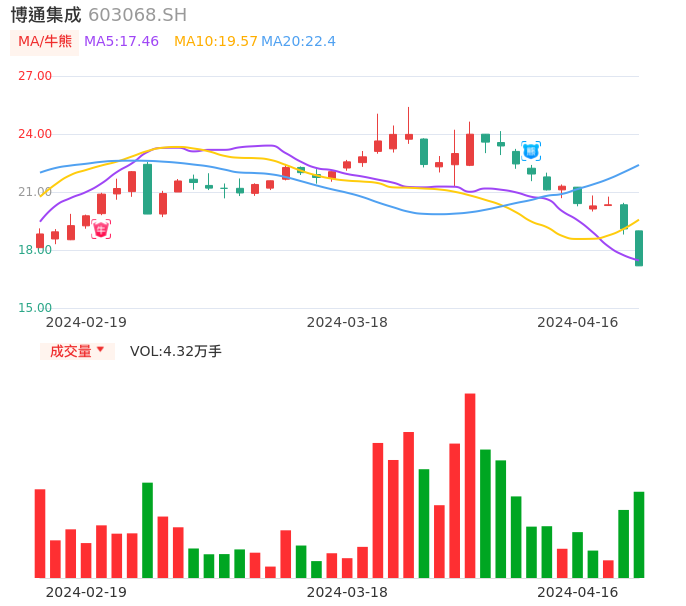Click the 2024-03-18 date label under price chart
This screenshot has width=686, height=606.
tap(347, 322)
